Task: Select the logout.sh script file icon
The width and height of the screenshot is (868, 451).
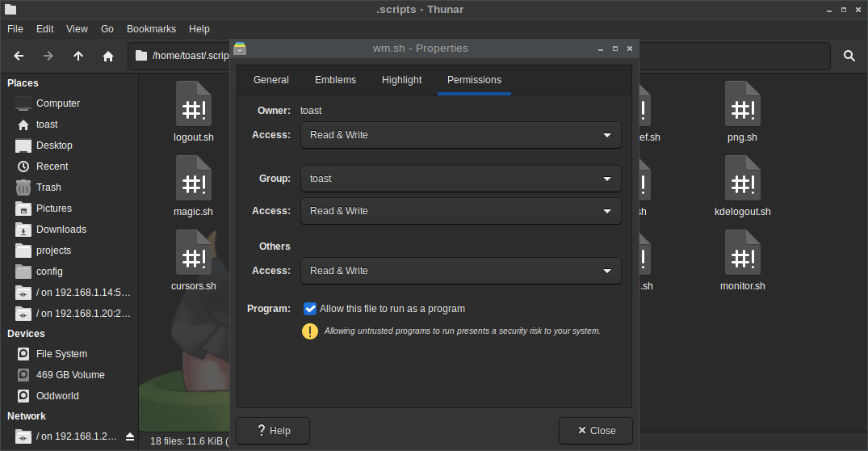Action: (x=194, y=103)
